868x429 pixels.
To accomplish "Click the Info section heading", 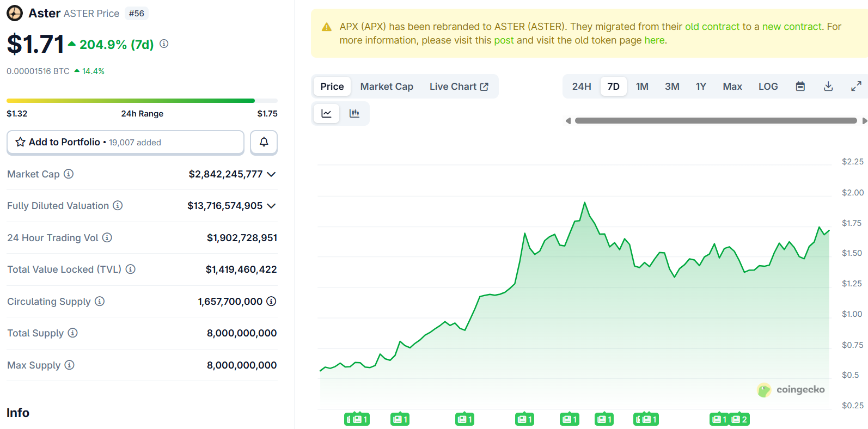I will click(18, 413).
